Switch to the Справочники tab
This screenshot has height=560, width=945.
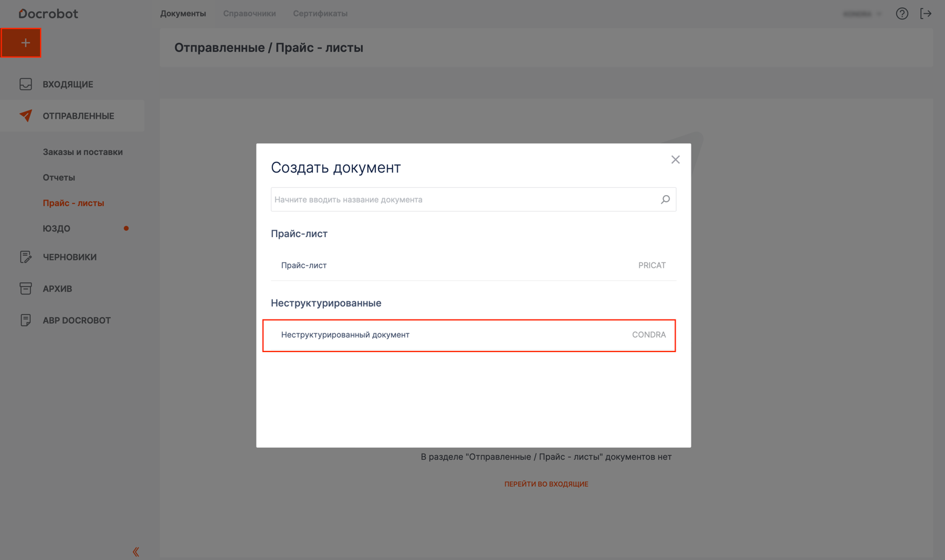(x=249, y=13)
